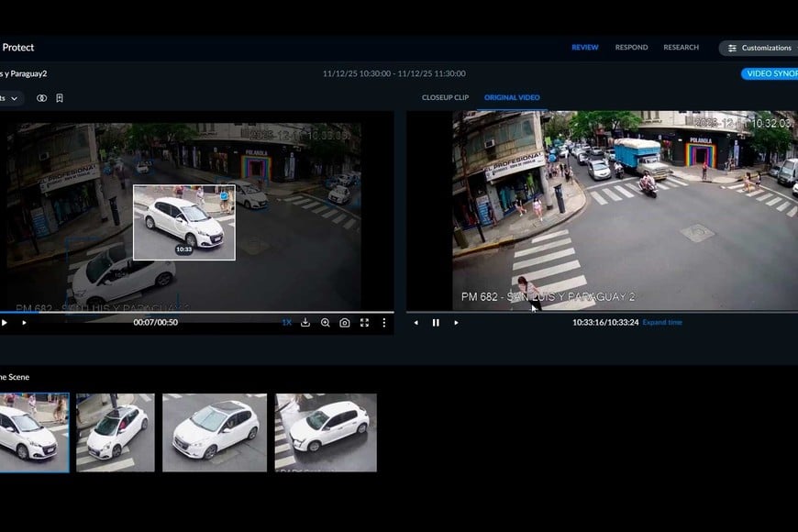Select the zoom magnifier icon below closeup clip

(x=325, y=323)
